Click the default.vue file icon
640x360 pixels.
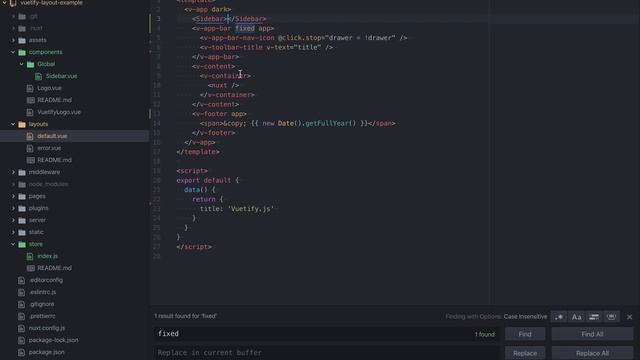click(x=30, y=136)
